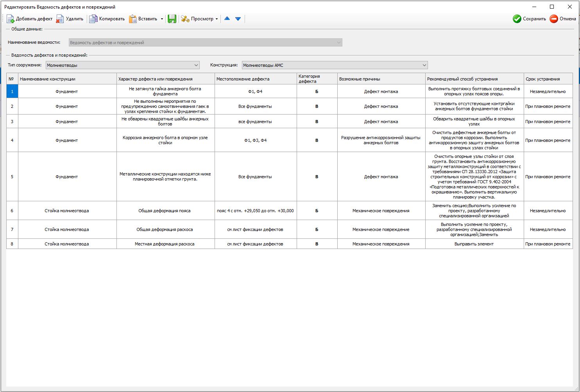The height and width of the screenshot is (392, 580).
Task: Click the Вставить toolbar button
Action: tap(143, 19)
